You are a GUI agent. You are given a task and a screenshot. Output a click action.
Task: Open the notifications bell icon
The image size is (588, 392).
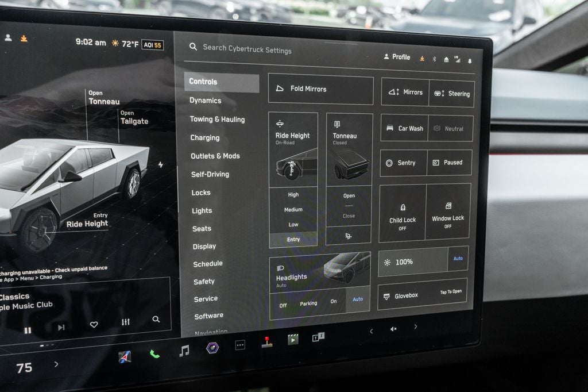471,59
